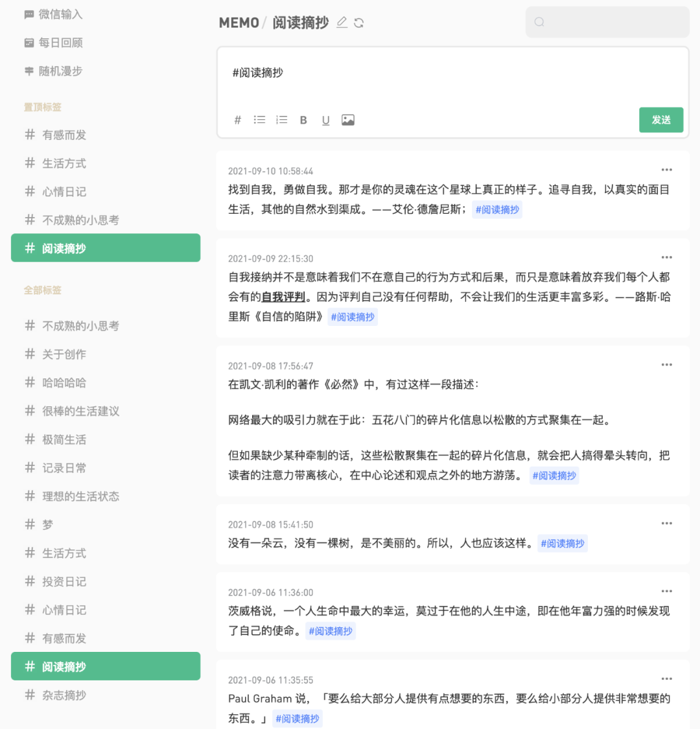Click the timestamp 2021-09-08 15:41:50
The height and width of the screenshot is (729, 700).
coord(270,524)
